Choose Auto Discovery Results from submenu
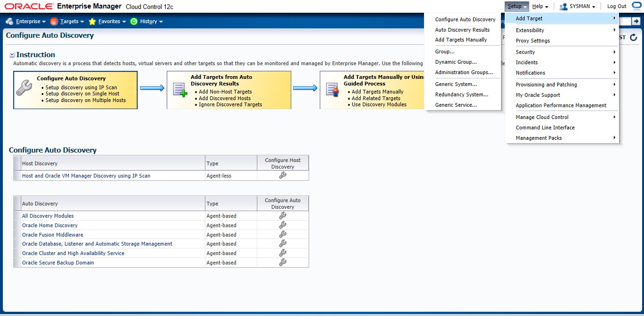This screenshot has width=644, height=316. tap(462, 30)
